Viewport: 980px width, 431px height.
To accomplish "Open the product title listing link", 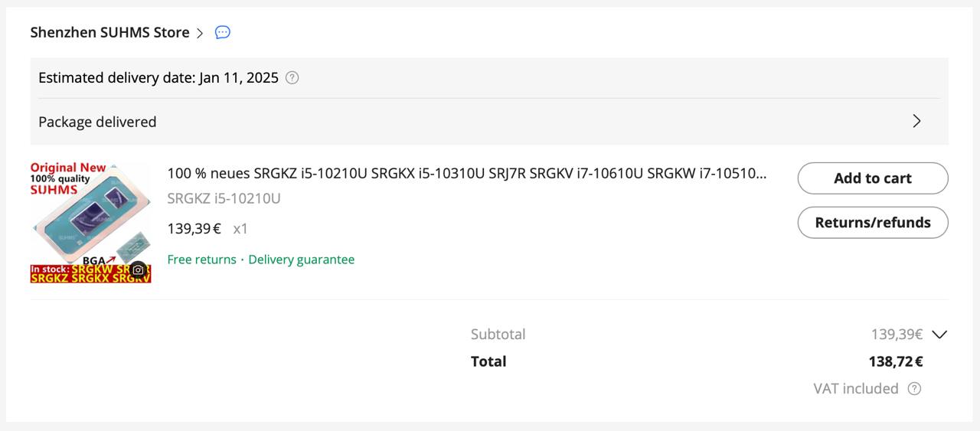I will (466, 173).
